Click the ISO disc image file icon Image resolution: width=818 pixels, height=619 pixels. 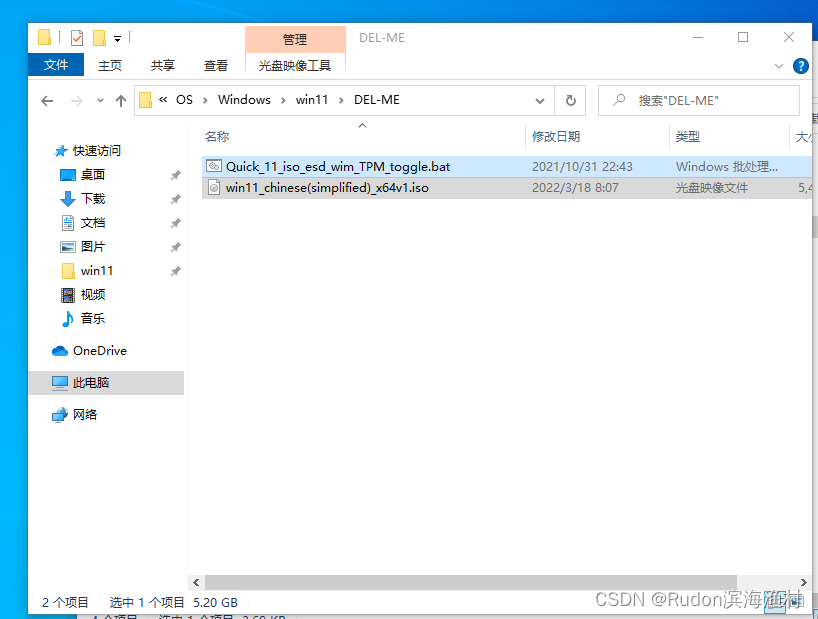(x=214, y=187)
